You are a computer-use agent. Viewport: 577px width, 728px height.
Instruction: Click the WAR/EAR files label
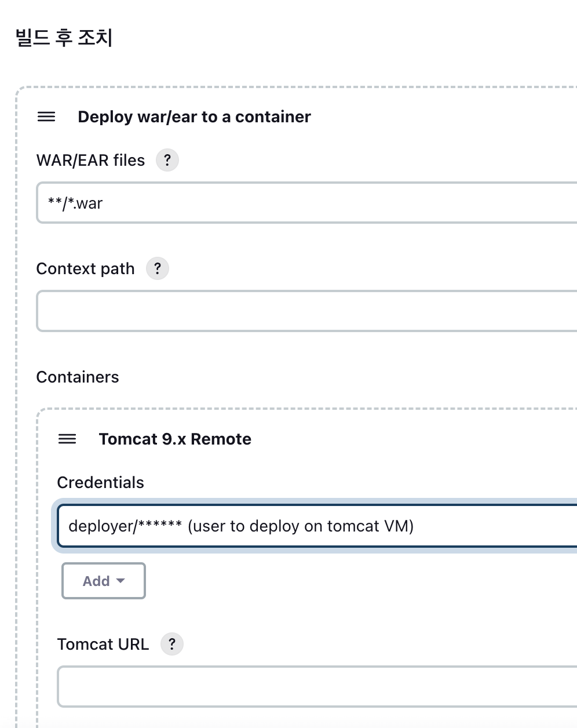[x=90, y=160]
